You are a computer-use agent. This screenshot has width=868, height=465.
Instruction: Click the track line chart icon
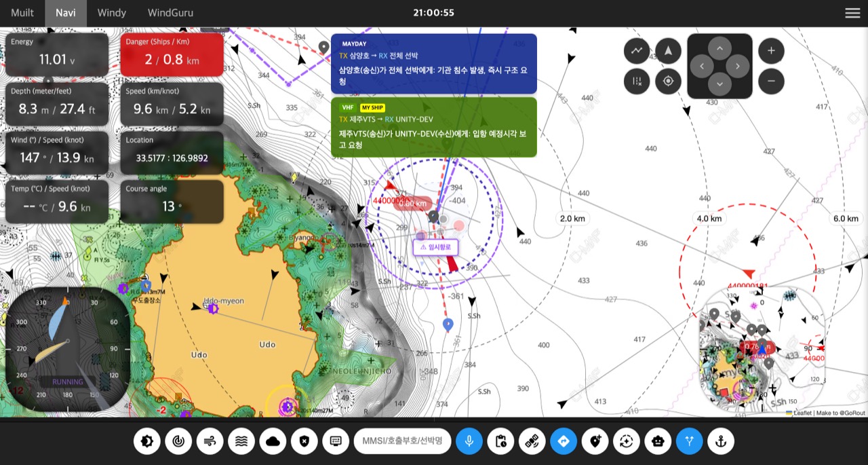tap(637, 51)
